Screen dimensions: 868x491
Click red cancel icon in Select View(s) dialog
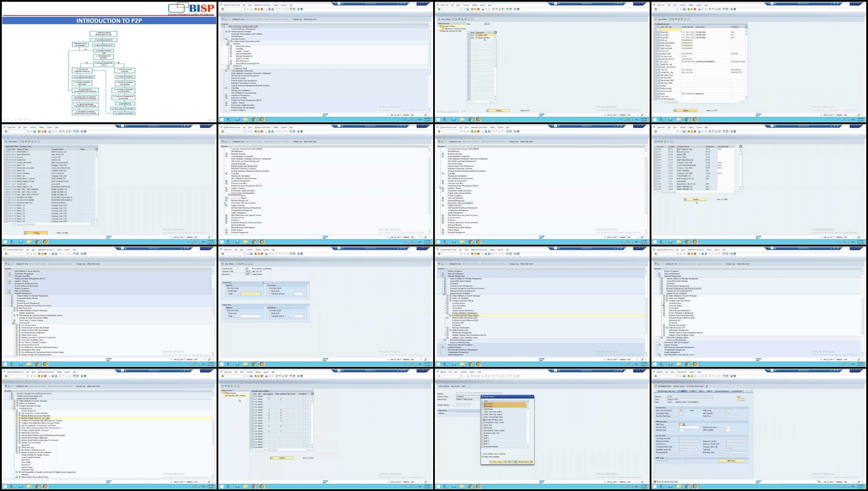click(x=532, y=462)
